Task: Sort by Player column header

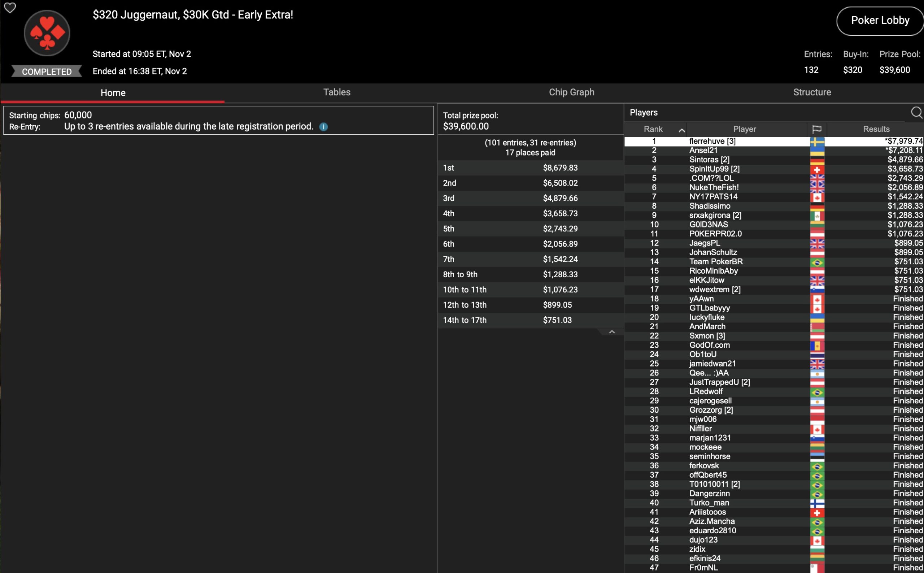Action: (x=744, y=129)
